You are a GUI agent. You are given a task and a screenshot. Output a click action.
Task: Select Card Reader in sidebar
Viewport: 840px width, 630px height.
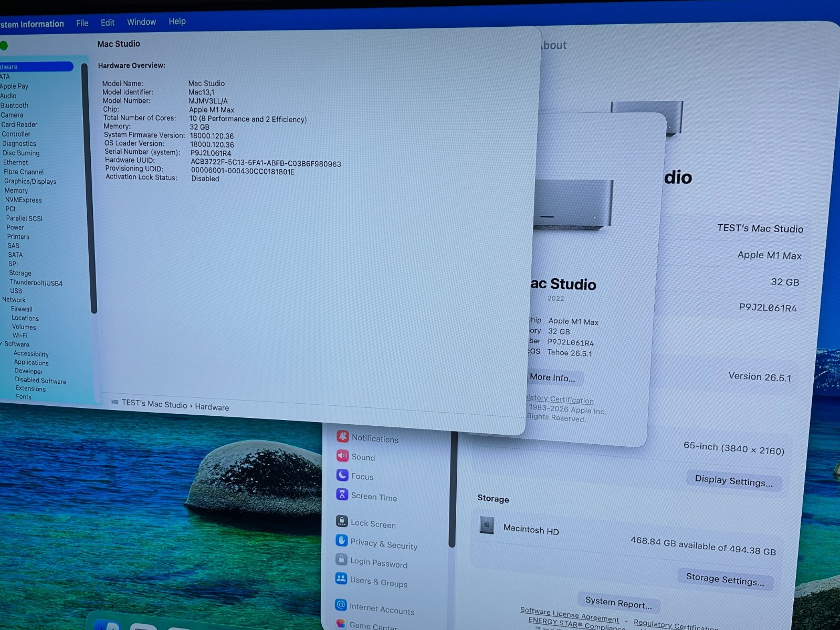tap(19, 124)
